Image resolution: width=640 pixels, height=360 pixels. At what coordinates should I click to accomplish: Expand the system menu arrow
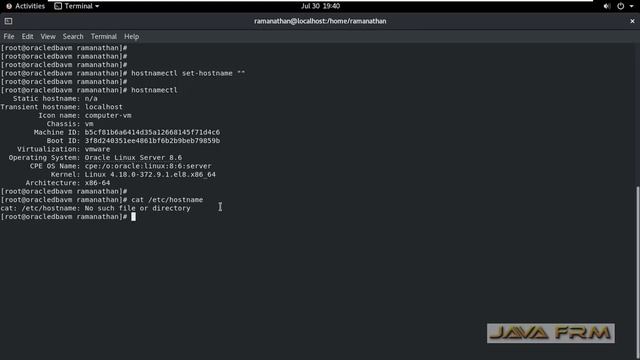pyautogui.click(x=631, y=6)
